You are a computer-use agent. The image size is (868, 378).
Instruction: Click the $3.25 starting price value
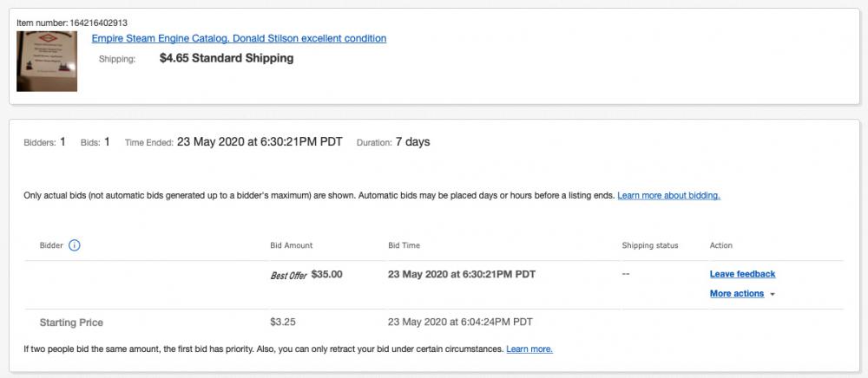[x=283, y=322]
